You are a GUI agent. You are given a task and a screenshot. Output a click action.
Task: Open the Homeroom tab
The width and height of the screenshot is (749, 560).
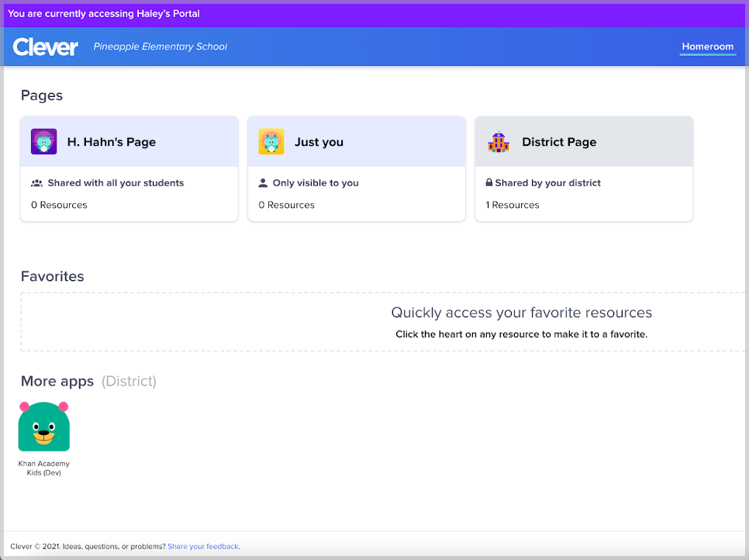point(707,47)
